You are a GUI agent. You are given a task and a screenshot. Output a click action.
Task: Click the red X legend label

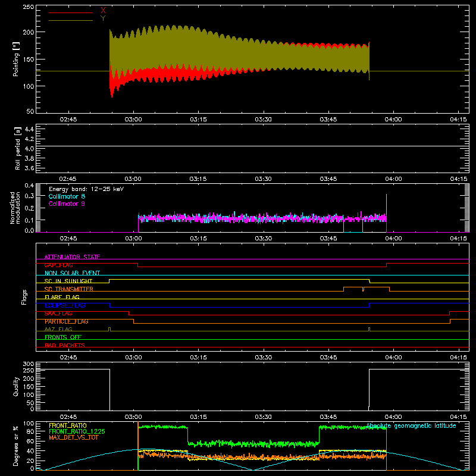(103, 11)
